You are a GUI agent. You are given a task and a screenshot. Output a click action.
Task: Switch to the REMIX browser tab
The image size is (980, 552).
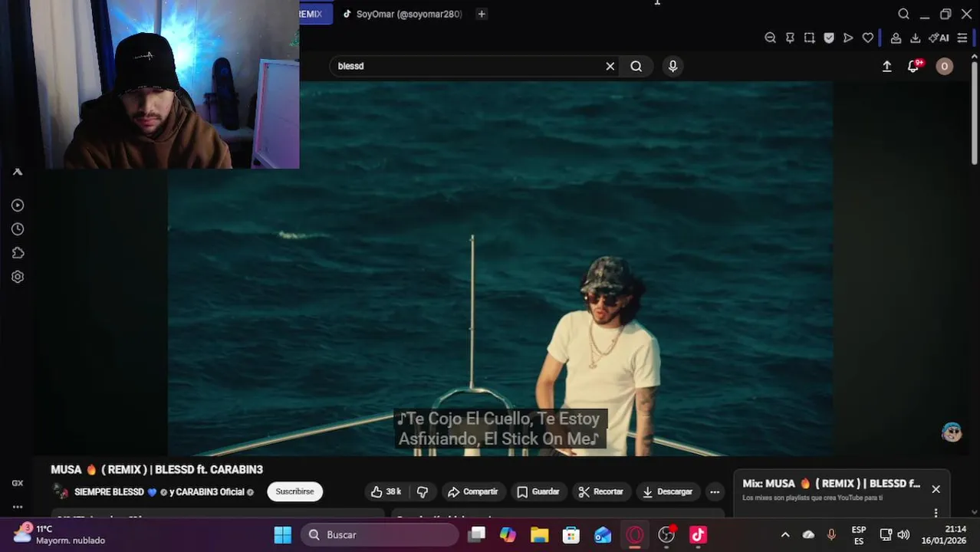coord(314,14)
